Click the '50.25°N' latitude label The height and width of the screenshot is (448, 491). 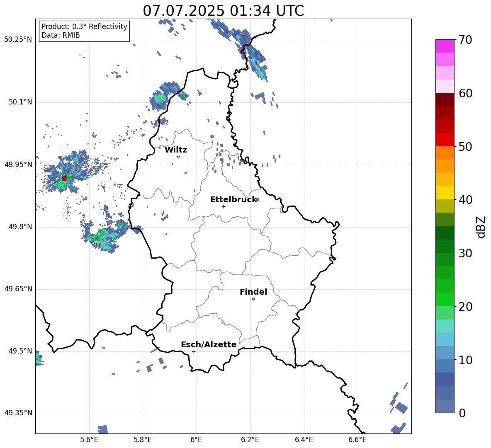click(18, 40)
